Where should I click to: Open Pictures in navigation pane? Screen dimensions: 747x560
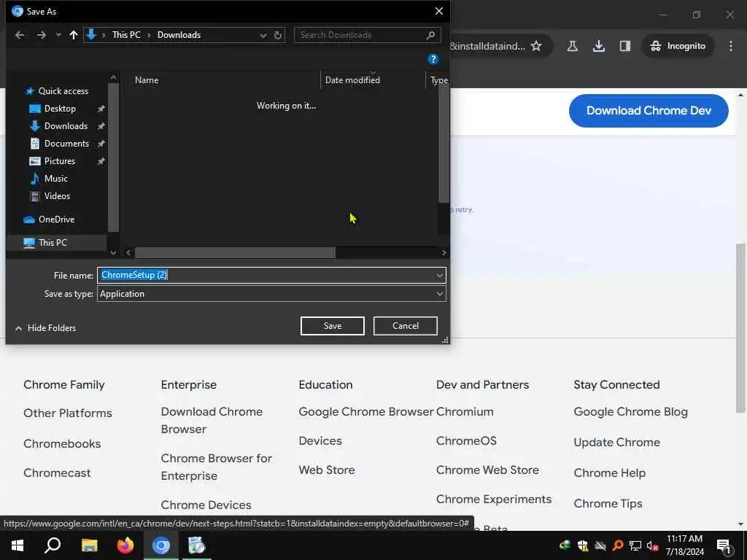[x=60, y=161]
